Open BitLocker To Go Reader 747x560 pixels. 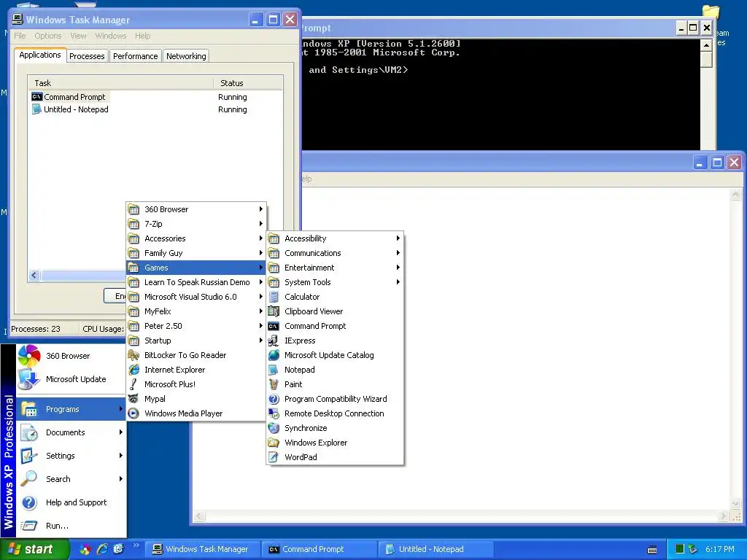196,355
